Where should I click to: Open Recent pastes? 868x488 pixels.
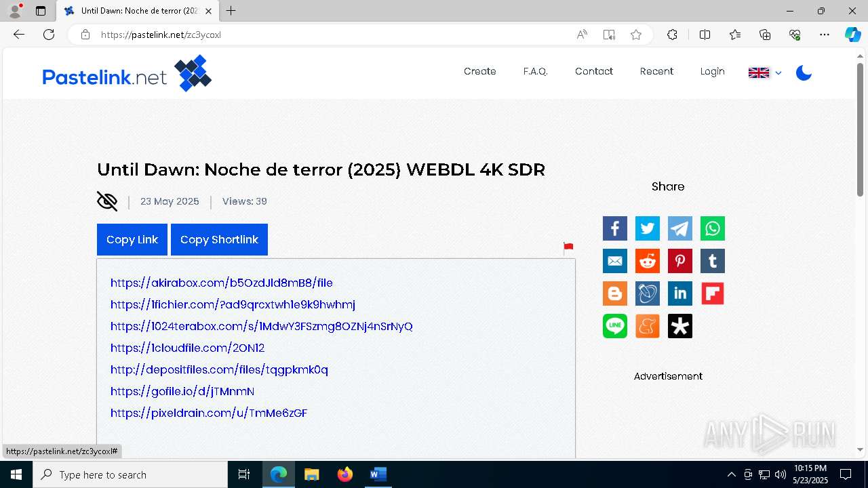656,71
